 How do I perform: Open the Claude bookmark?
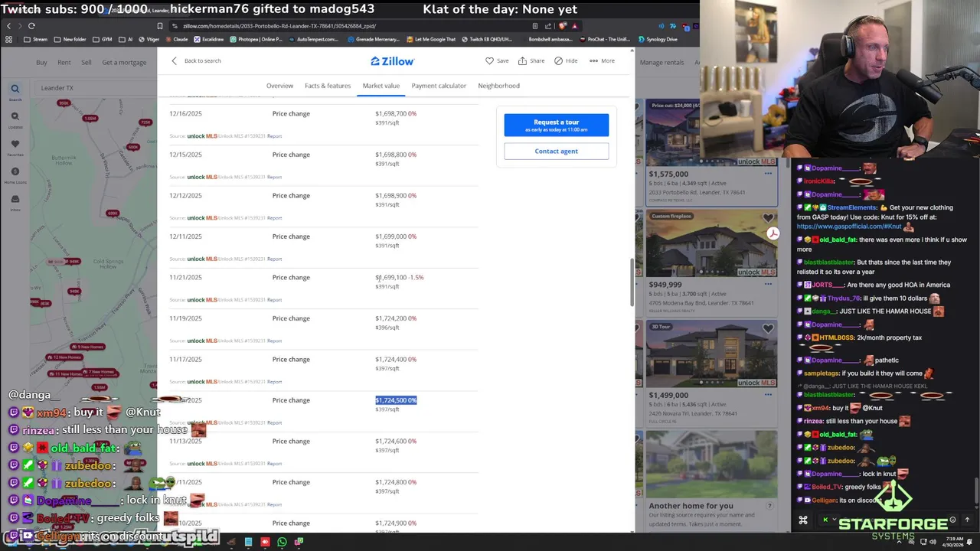[177, 39]
